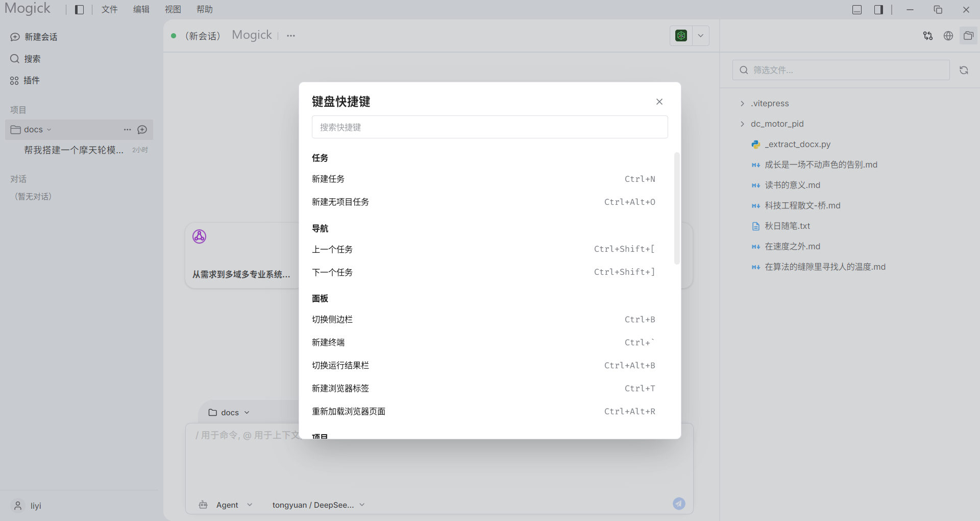The width and height of the screenshot is (980, 521).
Task: Click the send message icon
Action: tap(679, 504)
